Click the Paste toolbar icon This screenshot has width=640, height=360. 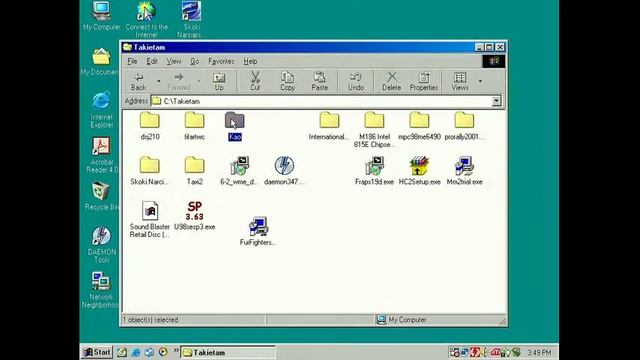click(x=320, y=81)
